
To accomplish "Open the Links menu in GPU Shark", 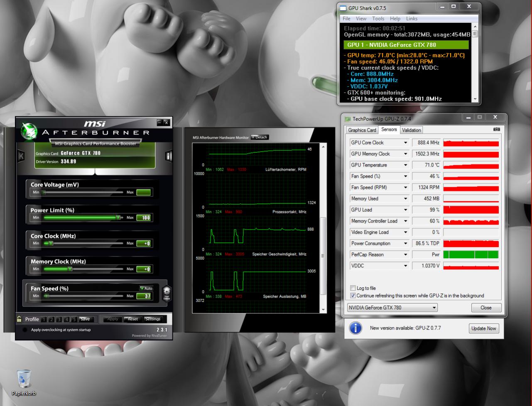I will [x=412, y=19].
